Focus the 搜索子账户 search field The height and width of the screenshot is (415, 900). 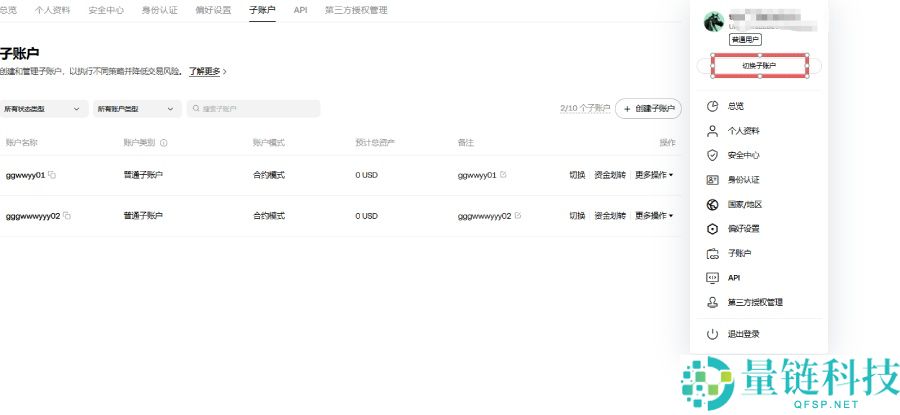(253, 108)
